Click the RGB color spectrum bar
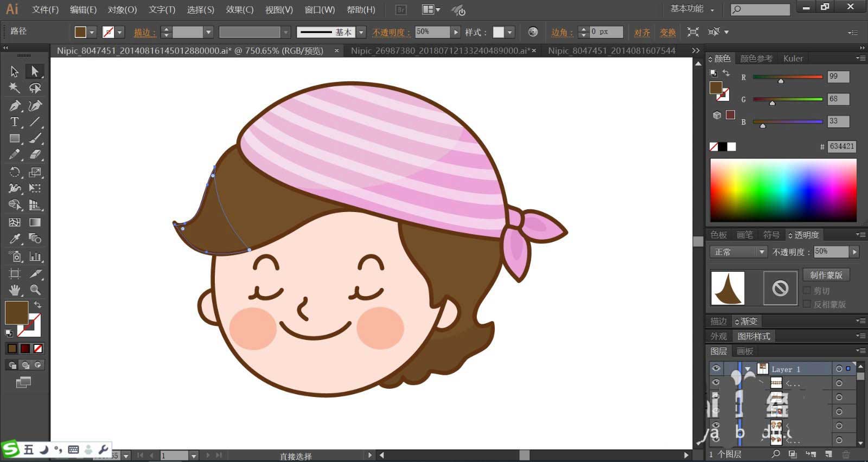The height and width of the screenshot is (462, 868). click(x=783, y=190)
